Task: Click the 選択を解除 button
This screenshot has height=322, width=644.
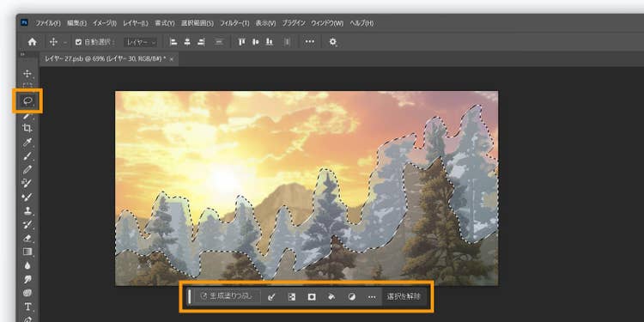Action: pos(404,296)
